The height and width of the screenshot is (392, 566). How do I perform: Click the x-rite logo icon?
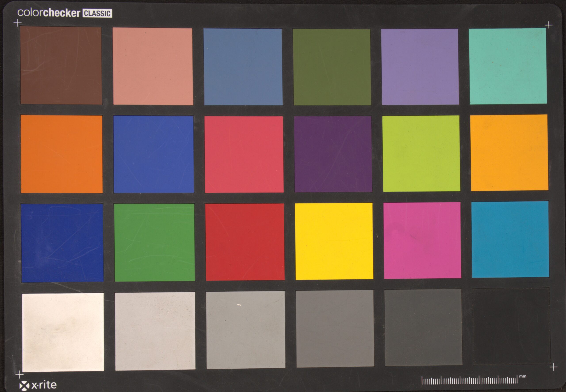coord(24,385)
